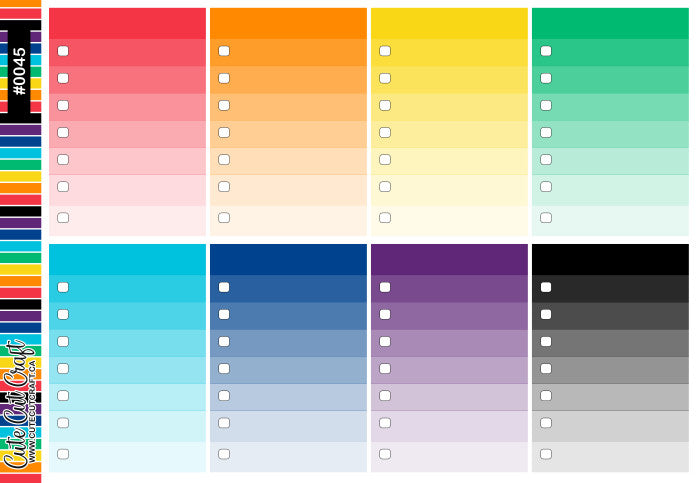Choose the solid green header swatch
This screenshot has height=483, width=699.
[610, 23]
